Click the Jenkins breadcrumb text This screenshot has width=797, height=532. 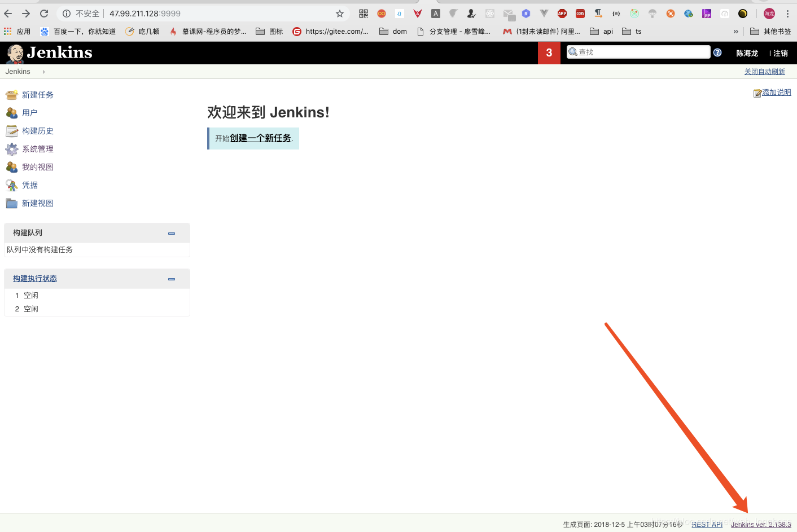click(18, 72)
